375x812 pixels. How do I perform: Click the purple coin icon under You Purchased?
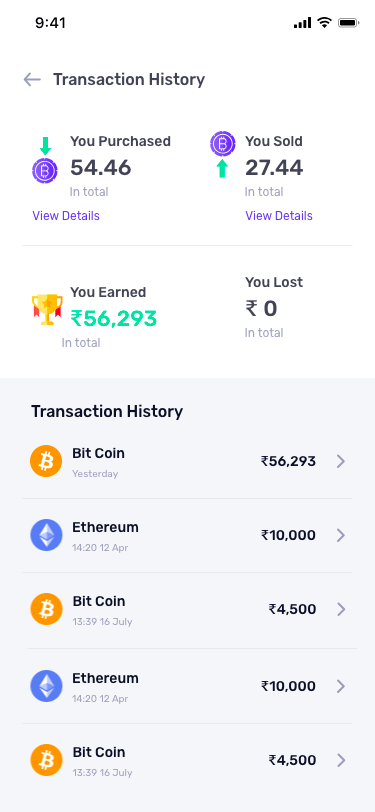coord(45,170)
